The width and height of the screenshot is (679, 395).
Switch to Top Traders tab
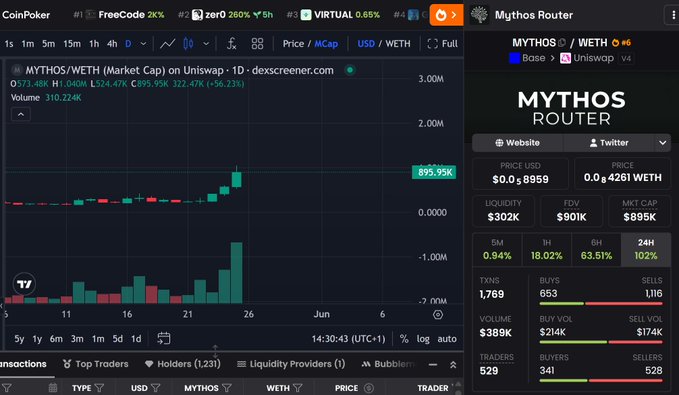click(96, 364)
